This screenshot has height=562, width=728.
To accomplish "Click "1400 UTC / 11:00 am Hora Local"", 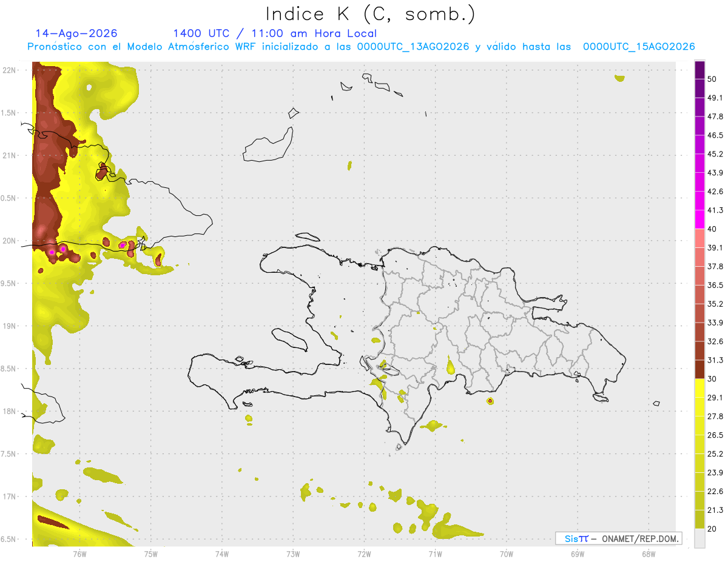I will click(x=275, y=33).
